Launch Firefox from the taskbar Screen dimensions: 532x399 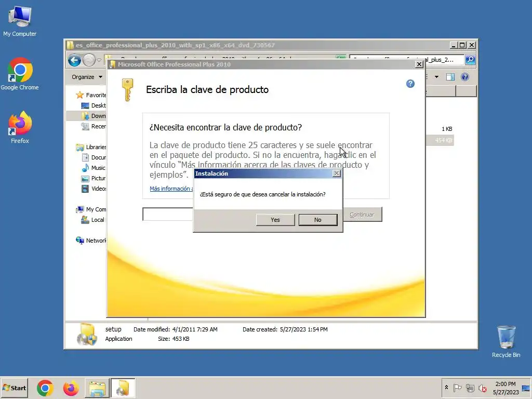pyautogui.click(x=71, y=388)
